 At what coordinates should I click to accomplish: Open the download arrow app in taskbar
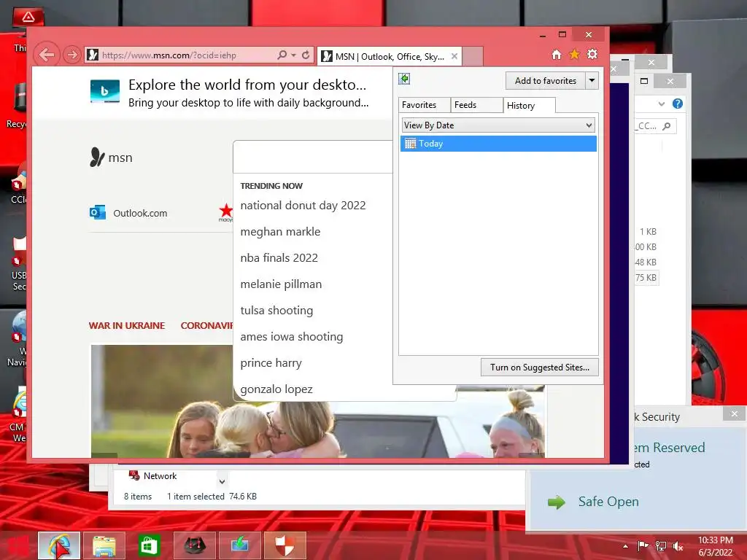[x=239, y=545]
